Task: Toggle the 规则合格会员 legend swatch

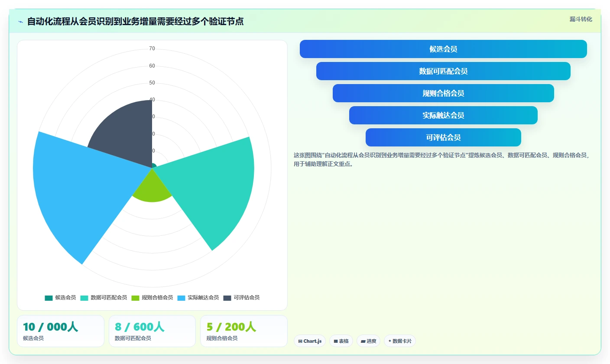Action: 135,298
